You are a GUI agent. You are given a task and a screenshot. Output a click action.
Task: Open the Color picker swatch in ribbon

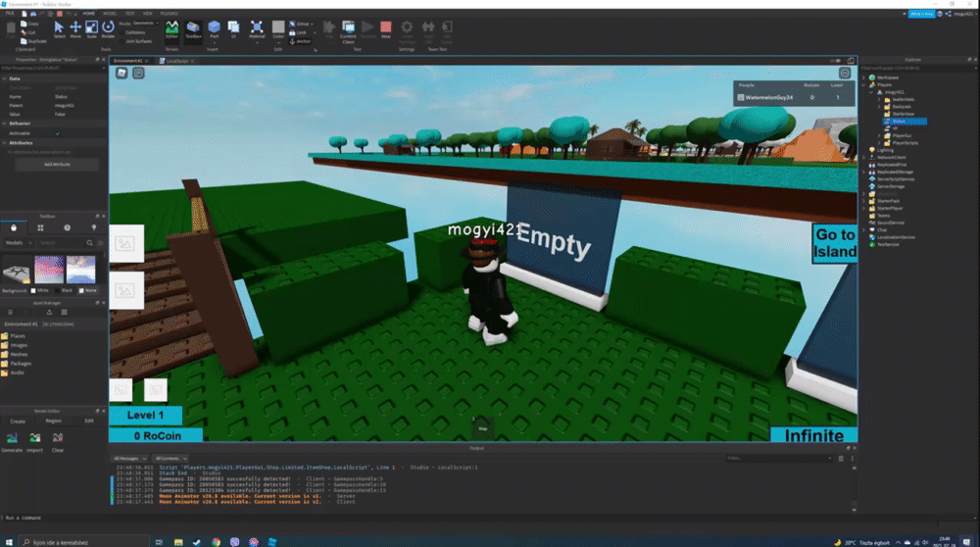click(x=278, y=28)
